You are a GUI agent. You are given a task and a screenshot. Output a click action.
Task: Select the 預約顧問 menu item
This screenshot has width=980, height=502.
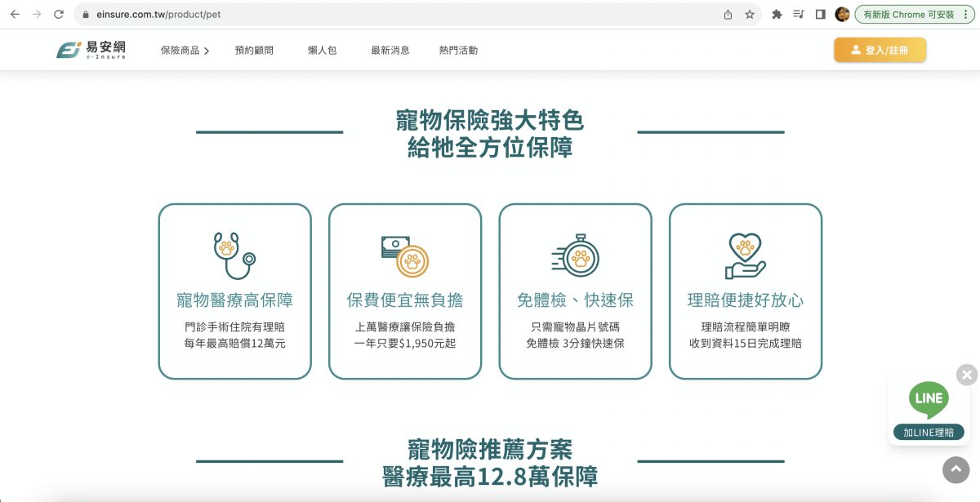(253, 50)
